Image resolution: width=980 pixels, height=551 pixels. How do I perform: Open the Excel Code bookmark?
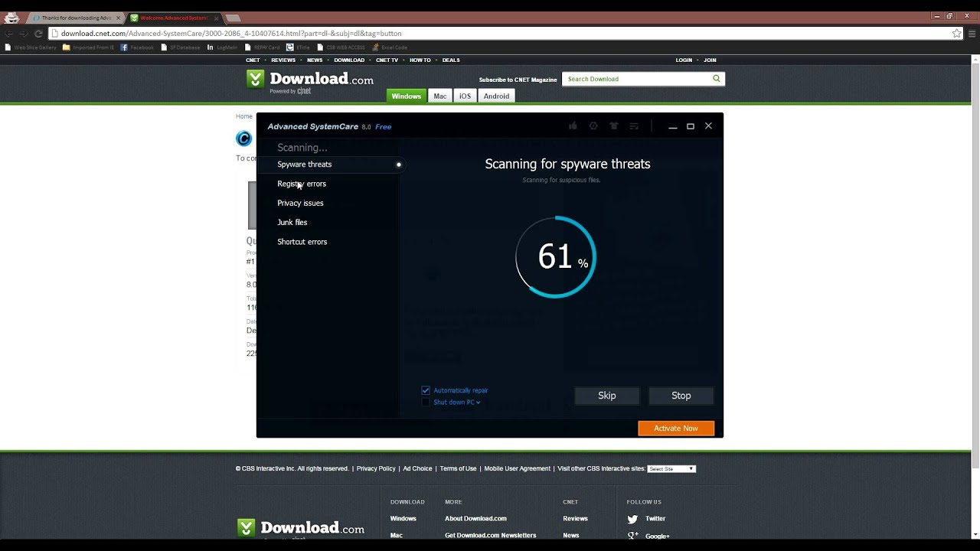pyautogui.click(x=390, y=47)
